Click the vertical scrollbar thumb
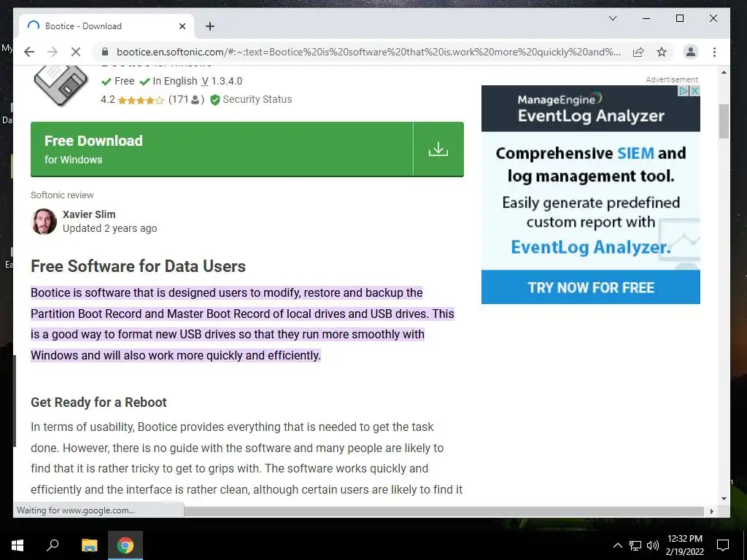The height and width of the screenshot is (560, 747). 724,121
